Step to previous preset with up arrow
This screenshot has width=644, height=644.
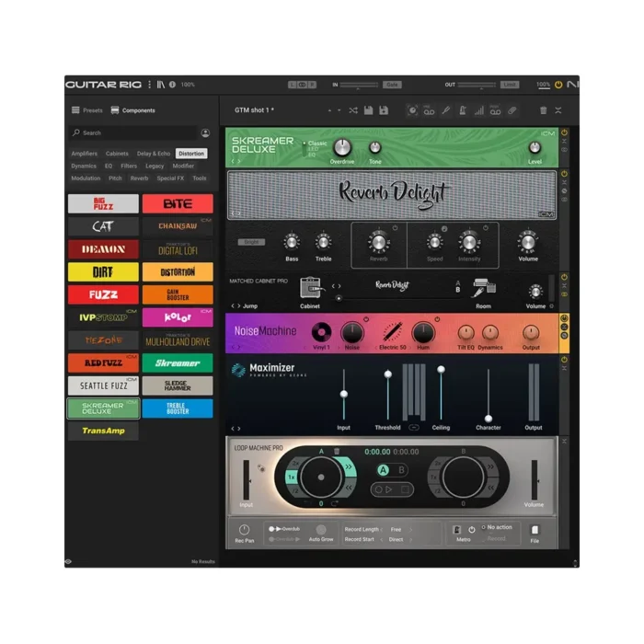tap(329, 111)
